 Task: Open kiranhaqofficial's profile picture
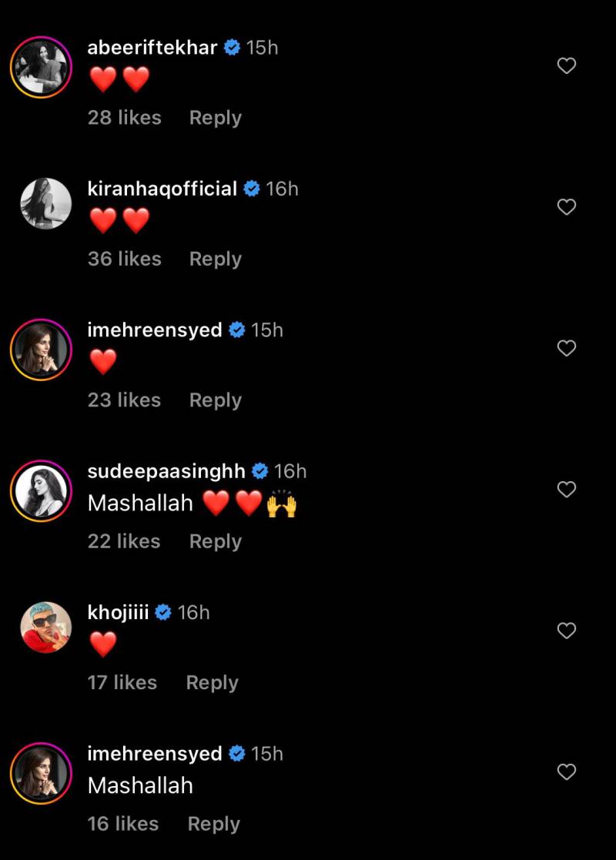click(x=46, y=203)
